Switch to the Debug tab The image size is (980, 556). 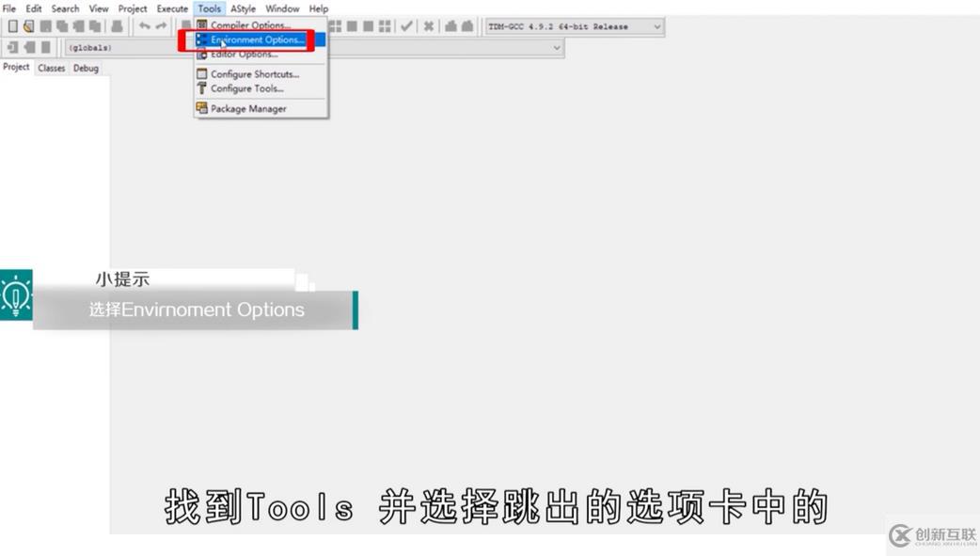click(x=84, y=67)
